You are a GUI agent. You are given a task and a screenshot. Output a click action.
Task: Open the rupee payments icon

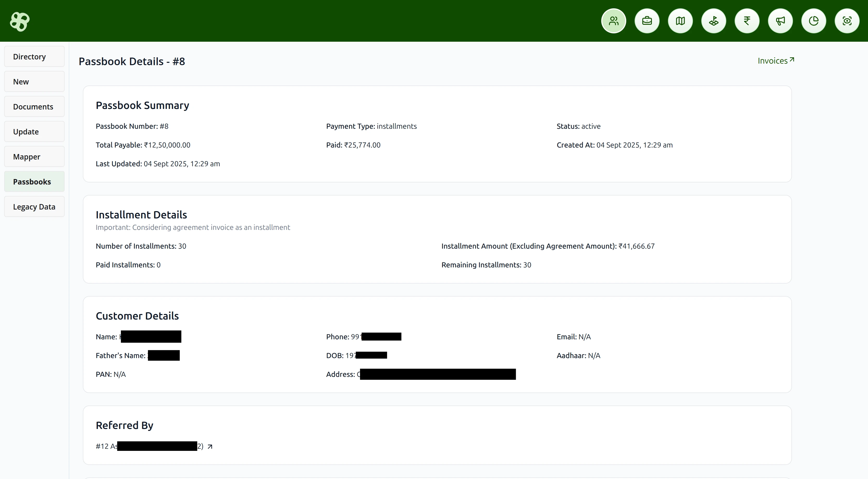pyautogui.click(x=747, y=21)
